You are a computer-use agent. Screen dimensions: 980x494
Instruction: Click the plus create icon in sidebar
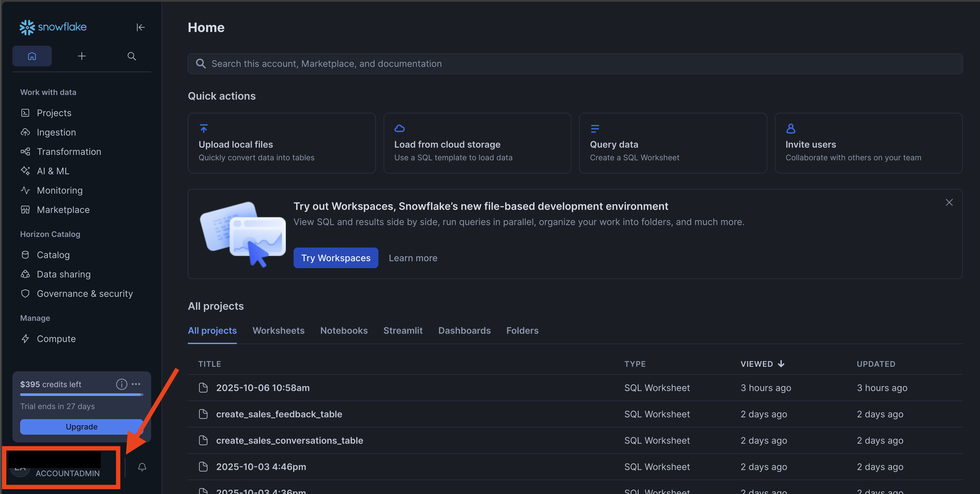82,56
